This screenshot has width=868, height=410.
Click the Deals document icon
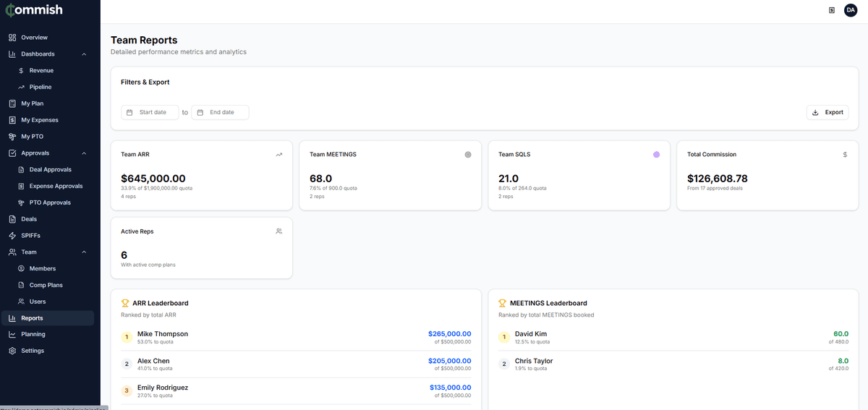coord(12,219)
